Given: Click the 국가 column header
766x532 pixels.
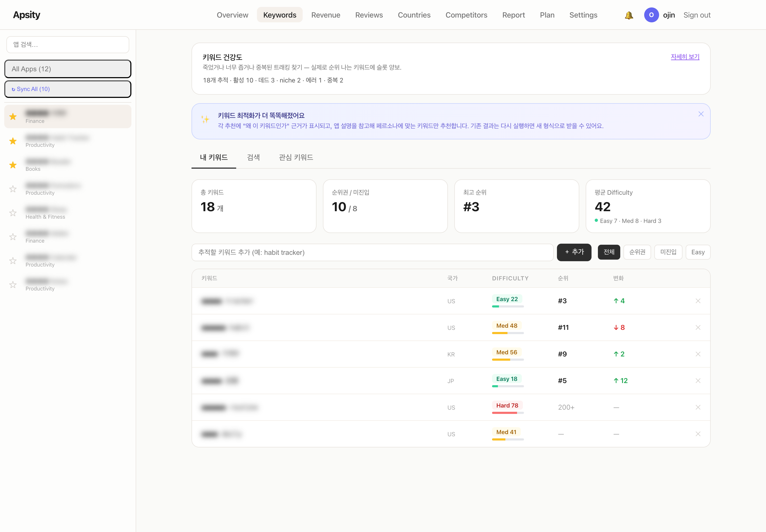Looking at the screenshot, I should (452, 278).
